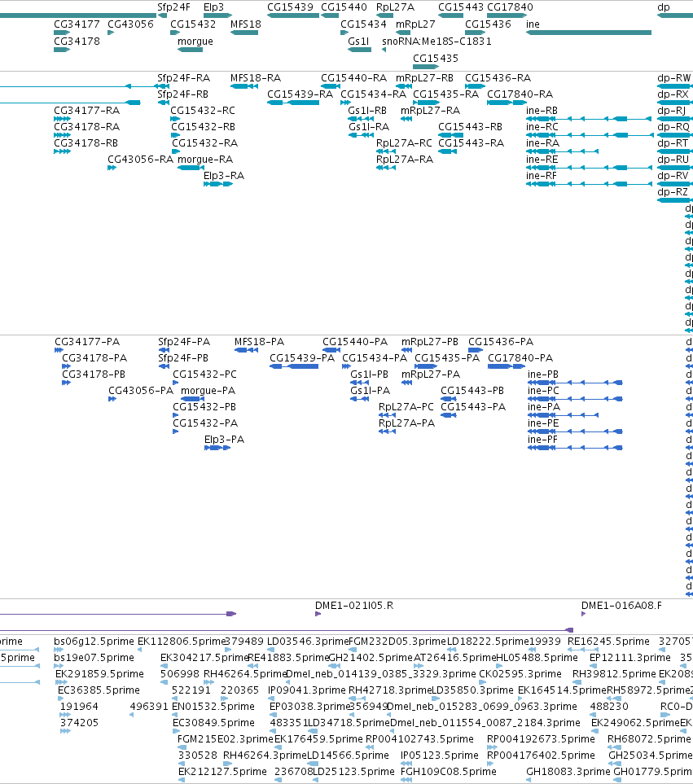
Task: Open the snoRNA:Me18S-C1831 gene label
Action: coord(436,41)
